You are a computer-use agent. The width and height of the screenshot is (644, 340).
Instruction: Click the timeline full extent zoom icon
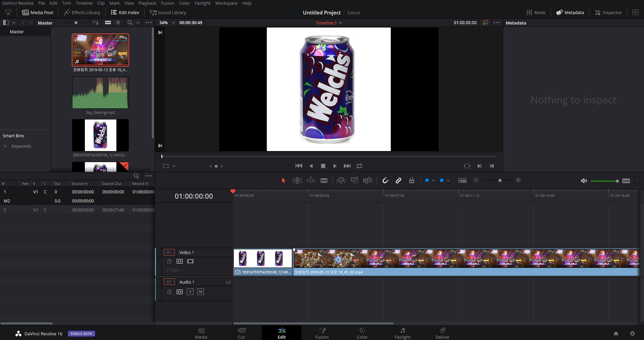pos(462,181)
